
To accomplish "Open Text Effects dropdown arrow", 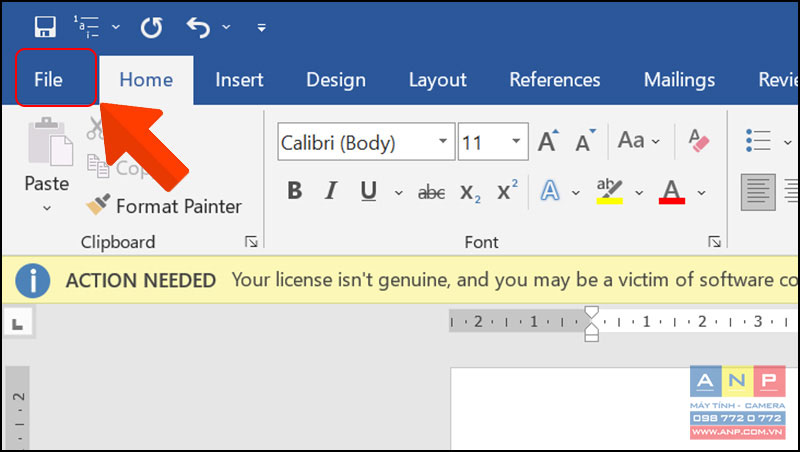I will point(576,193).
